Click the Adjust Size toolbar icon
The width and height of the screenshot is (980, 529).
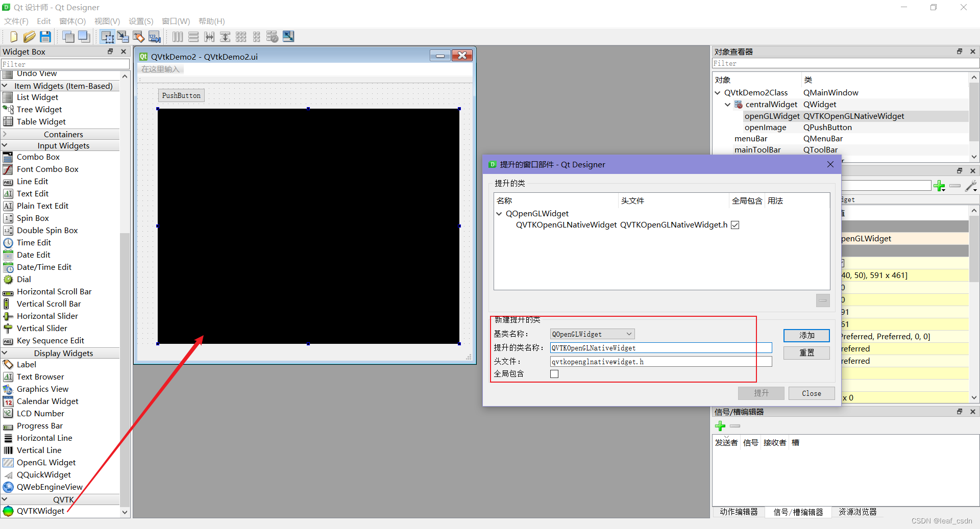(288, 37)
